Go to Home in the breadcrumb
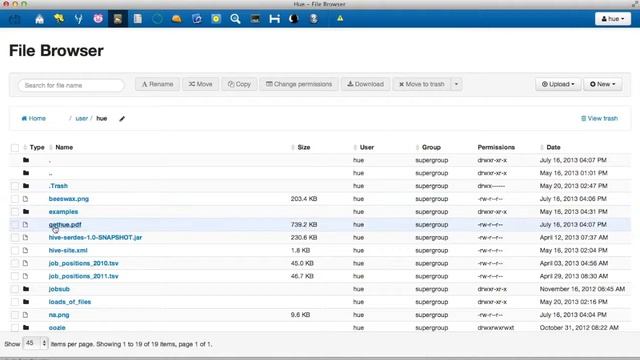Screen dimensions: 640x360 pos(33,118)
